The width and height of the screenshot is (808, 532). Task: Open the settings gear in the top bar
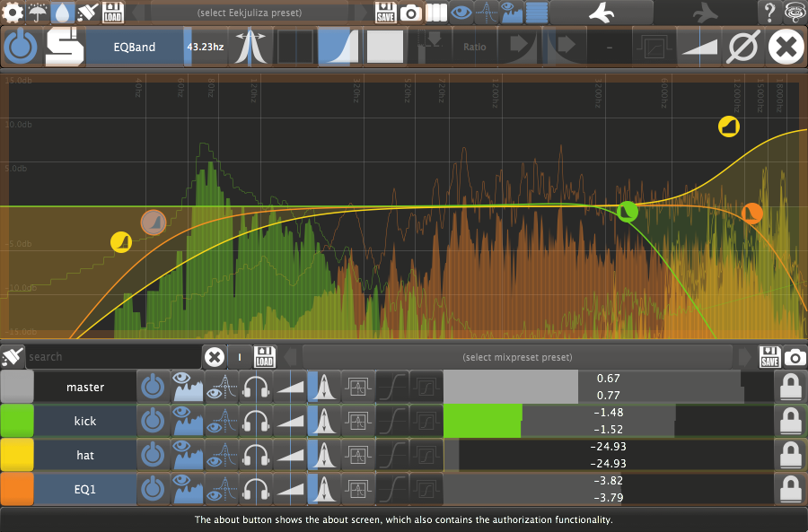13,13
